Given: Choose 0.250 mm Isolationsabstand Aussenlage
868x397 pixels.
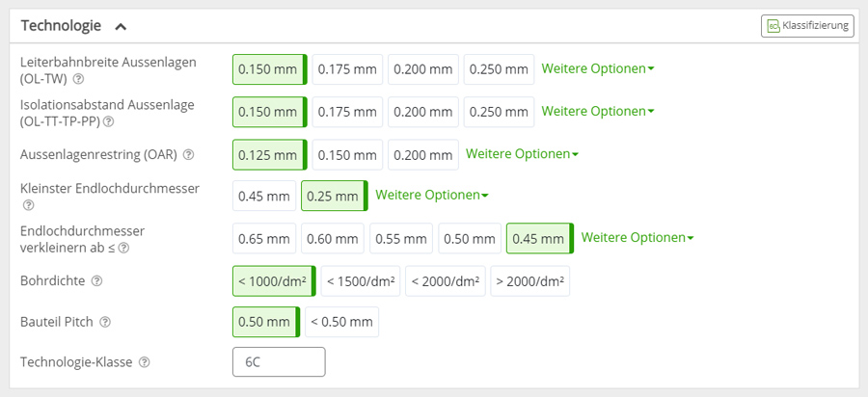Looking at the screenshot, I should 499,112.
